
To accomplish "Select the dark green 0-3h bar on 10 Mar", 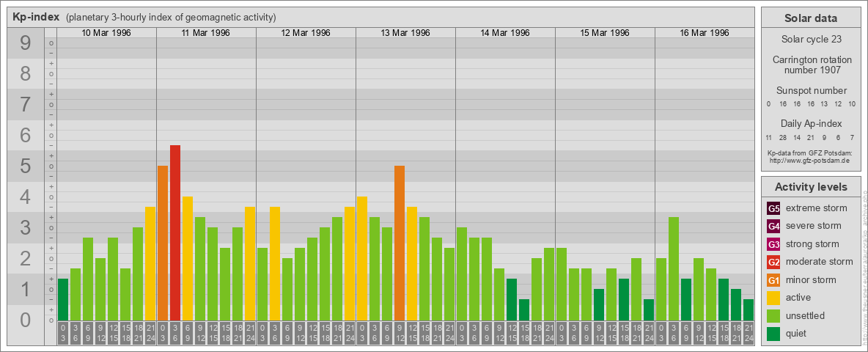I will point(63,299).
